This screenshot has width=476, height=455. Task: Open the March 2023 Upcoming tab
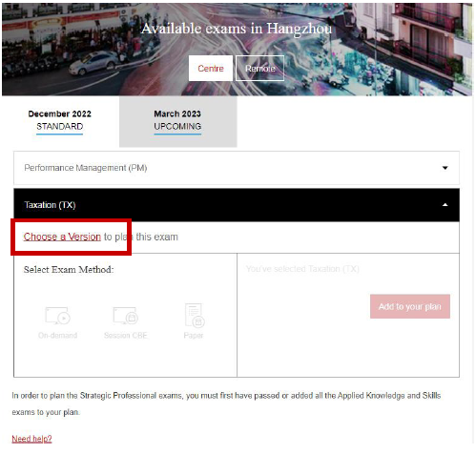177,121
